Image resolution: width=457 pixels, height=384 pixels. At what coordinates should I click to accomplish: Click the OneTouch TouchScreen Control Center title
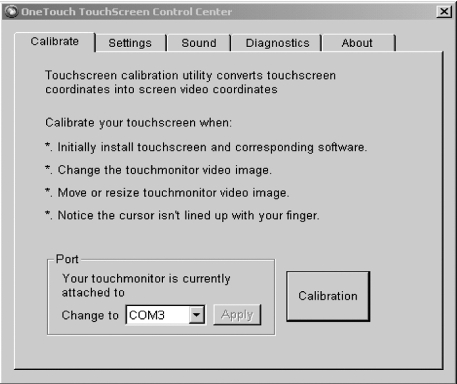[126, 12]
